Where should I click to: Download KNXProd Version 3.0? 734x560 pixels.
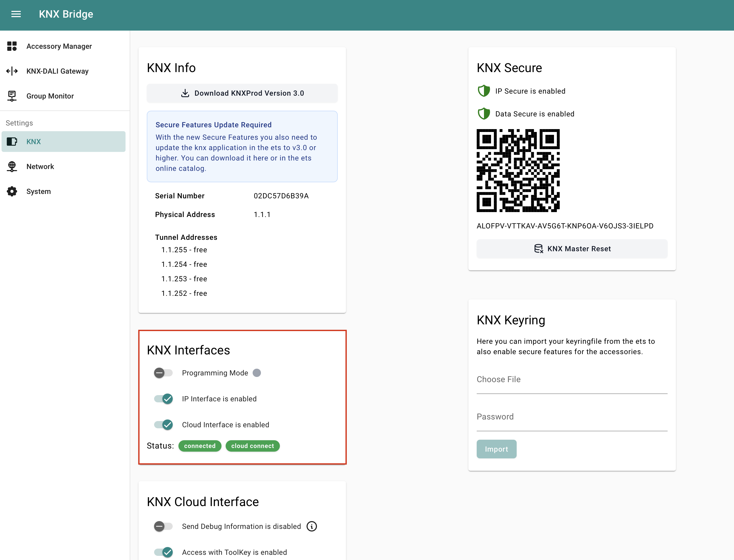[x=242, y=93]
